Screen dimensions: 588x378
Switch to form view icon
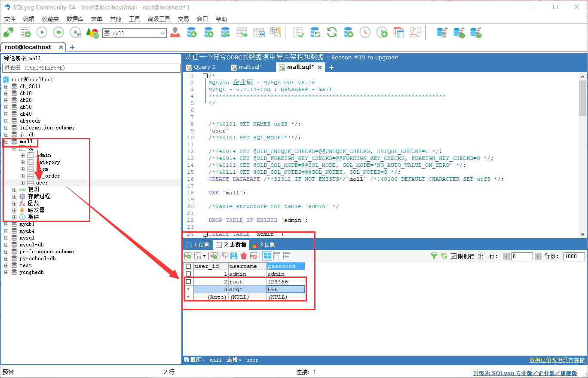[x=277, y=256]
